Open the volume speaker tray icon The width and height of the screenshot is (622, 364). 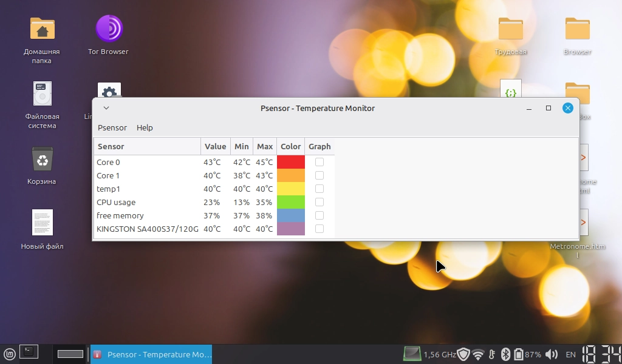pos(552,354)
